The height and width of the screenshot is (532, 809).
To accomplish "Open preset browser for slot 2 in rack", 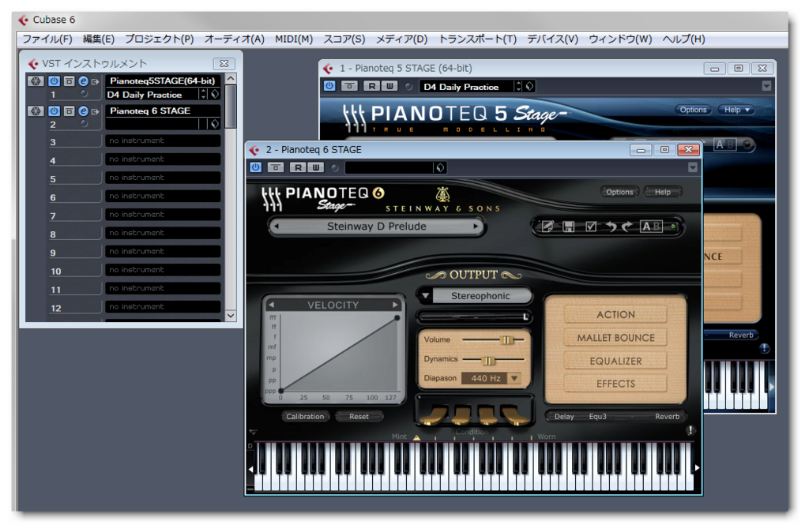I will pos(215,124).
